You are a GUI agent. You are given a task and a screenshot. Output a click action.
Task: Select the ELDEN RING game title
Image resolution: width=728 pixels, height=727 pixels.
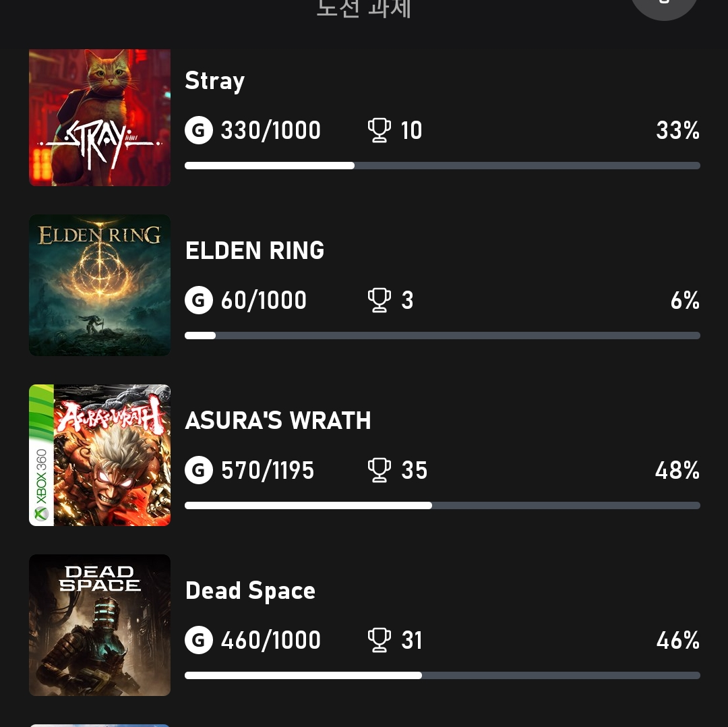click(x=254, y=250)
